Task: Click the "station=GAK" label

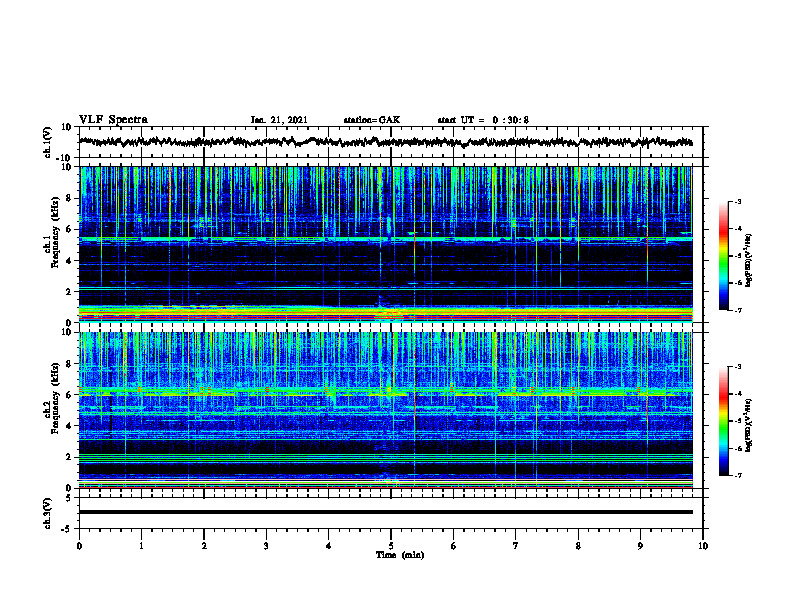Action: pyautogui.click(x=372, y=120)
